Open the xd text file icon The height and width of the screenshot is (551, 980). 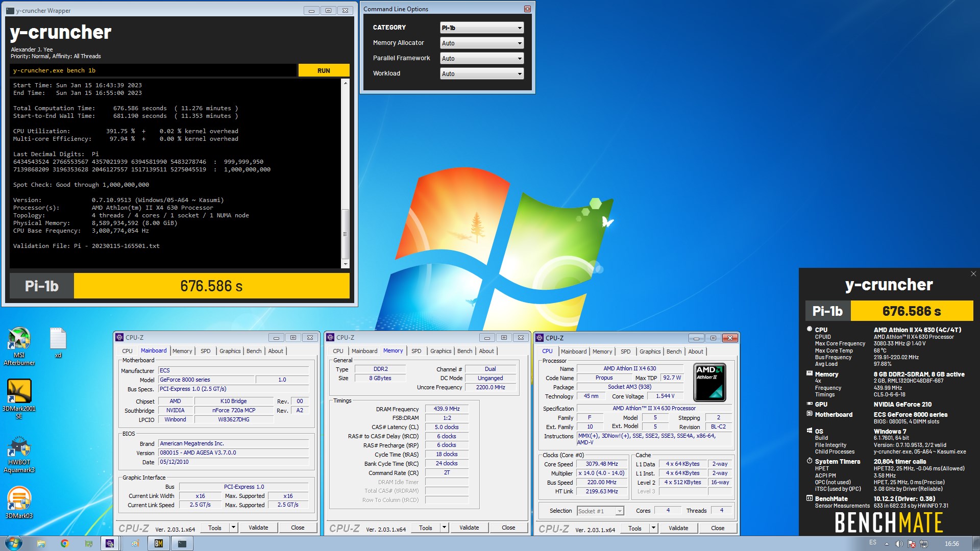tap(58, 343)
